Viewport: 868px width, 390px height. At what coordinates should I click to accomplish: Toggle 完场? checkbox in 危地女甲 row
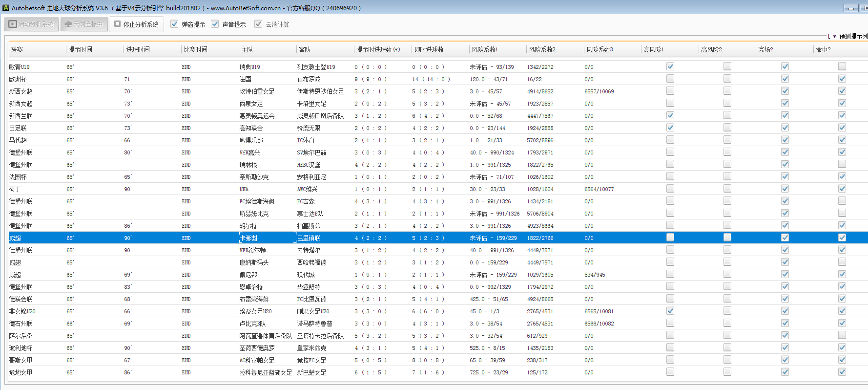785,372
